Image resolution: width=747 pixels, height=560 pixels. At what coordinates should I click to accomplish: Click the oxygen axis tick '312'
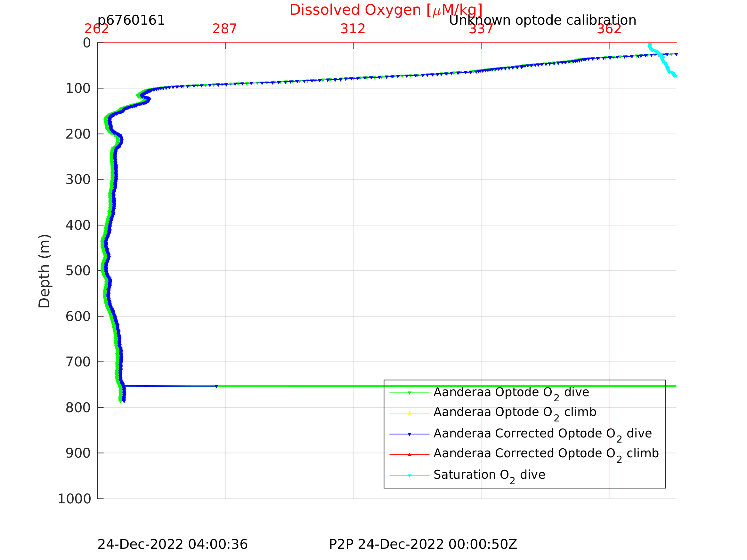[353, 29]
